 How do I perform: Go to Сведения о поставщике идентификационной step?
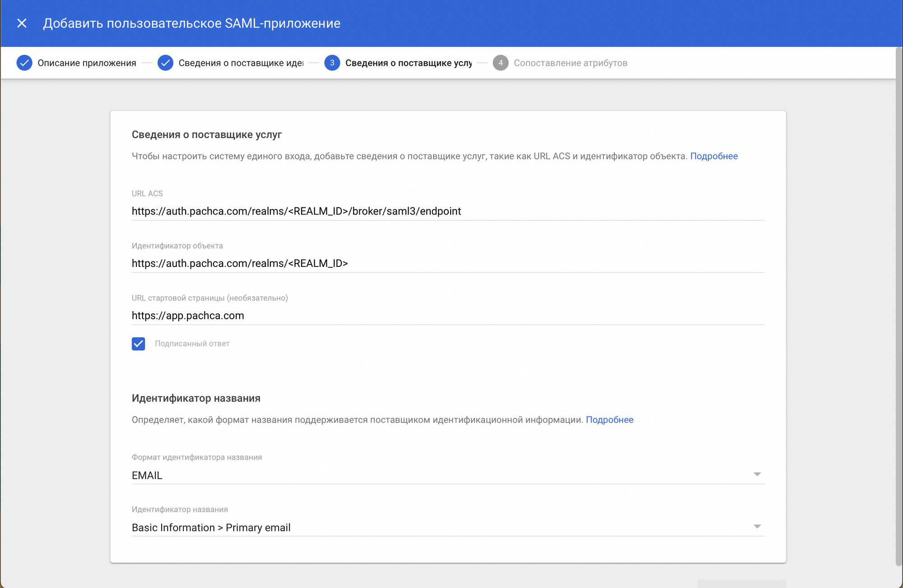point(241,63)
